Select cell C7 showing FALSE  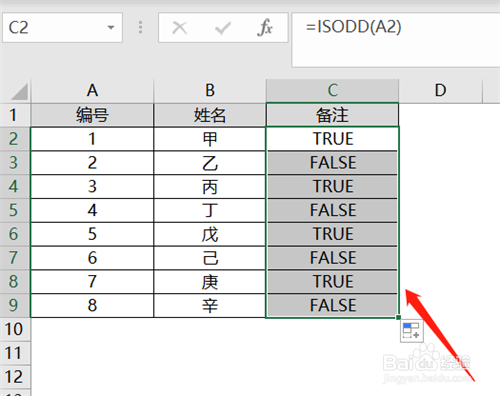click(x=332, y=258)
